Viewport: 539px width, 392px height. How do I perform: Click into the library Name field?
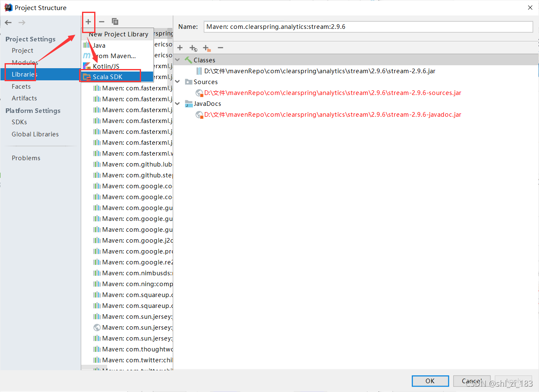pos(368,26)
